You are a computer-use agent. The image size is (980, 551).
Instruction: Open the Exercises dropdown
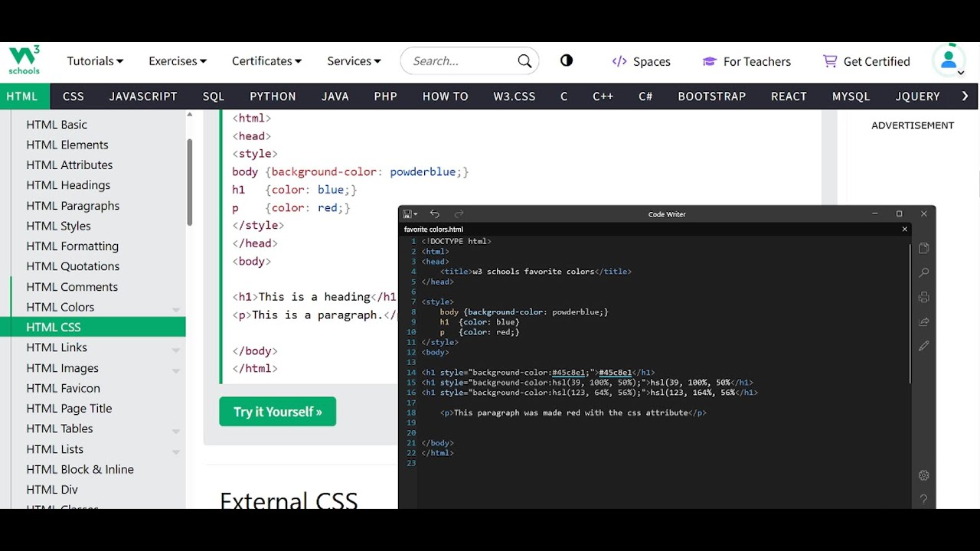click(x=178, y=61)
